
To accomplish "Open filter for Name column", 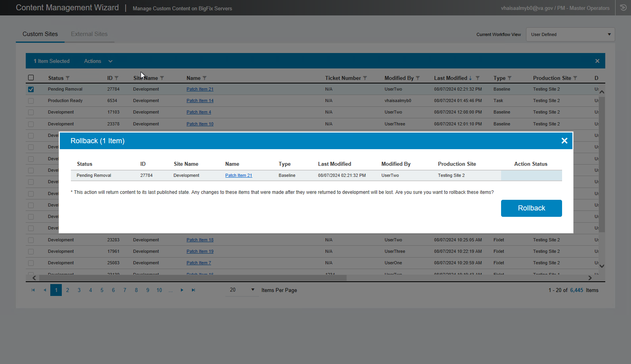I will coord(205,78).
